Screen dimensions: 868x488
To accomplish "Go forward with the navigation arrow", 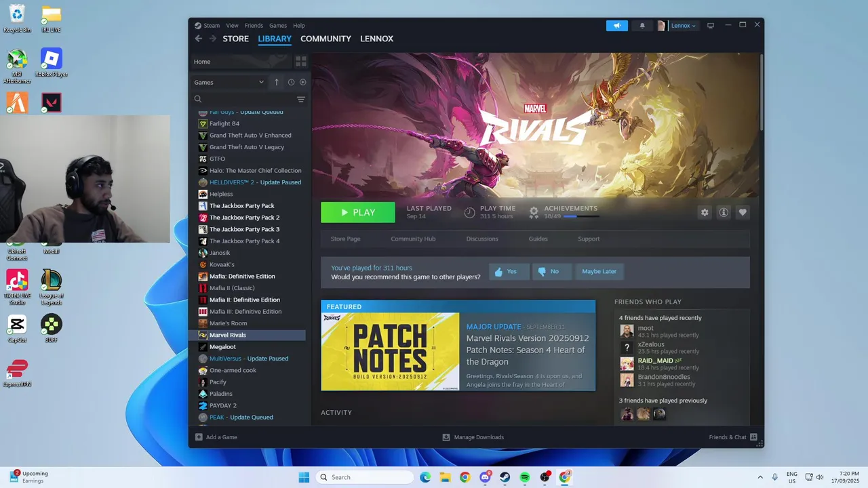I will pyautogui.click(x=212, y=39).
